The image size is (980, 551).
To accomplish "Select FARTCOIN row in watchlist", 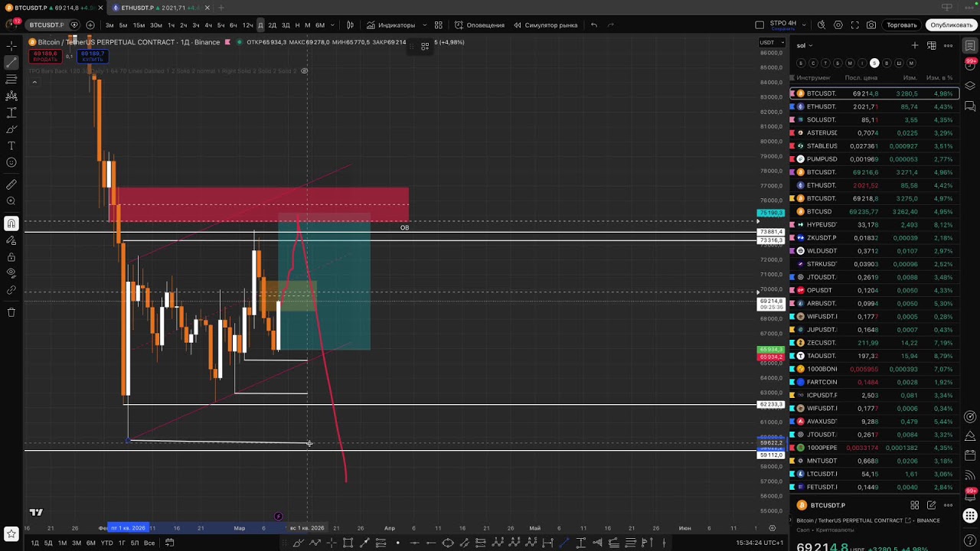I will coord(874,382).
